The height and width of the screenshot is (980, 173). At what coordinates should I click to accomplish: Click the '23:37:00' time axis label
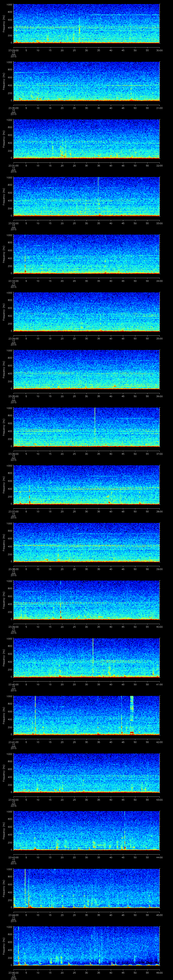click(x=13, y=512)
